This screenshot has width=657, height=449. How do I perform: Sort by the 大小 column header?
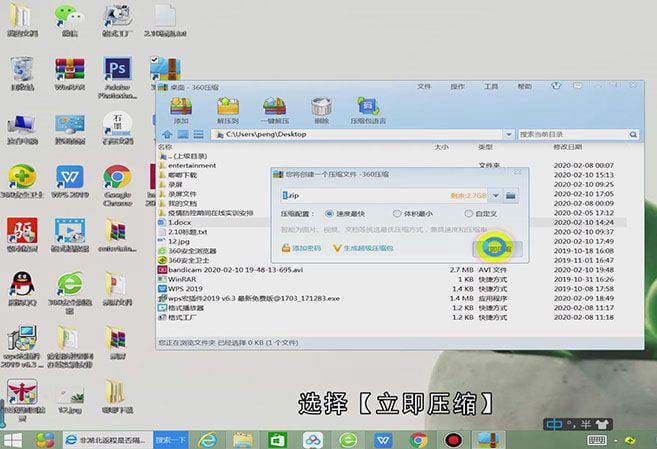click(441, 147)
